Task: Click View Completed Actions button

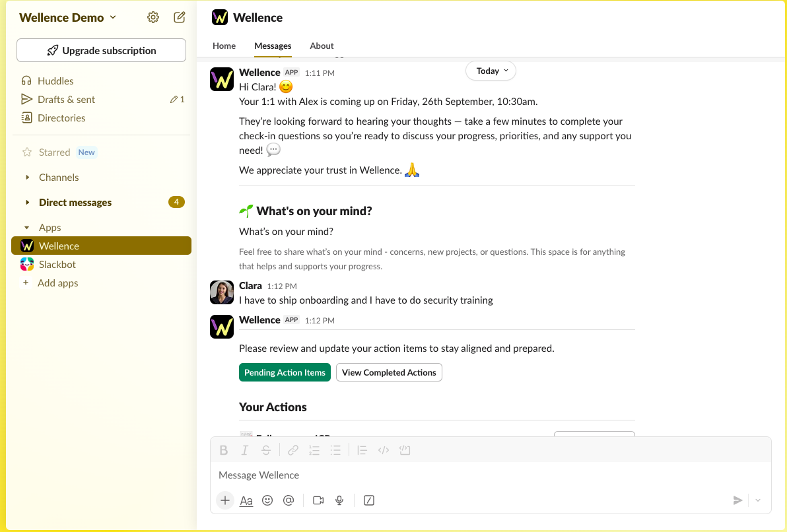Action: click(x=389, y=372)
